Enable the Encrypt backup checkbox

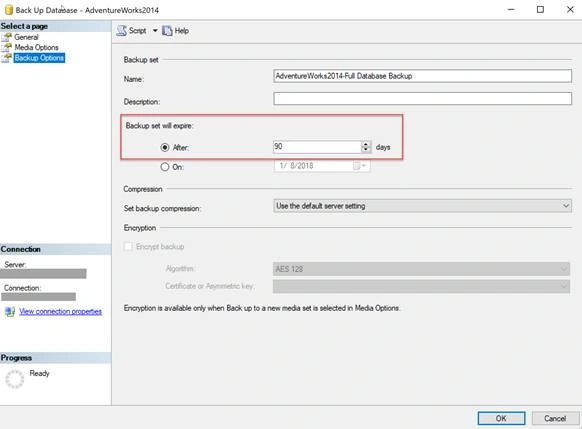[x=128, y=246]
